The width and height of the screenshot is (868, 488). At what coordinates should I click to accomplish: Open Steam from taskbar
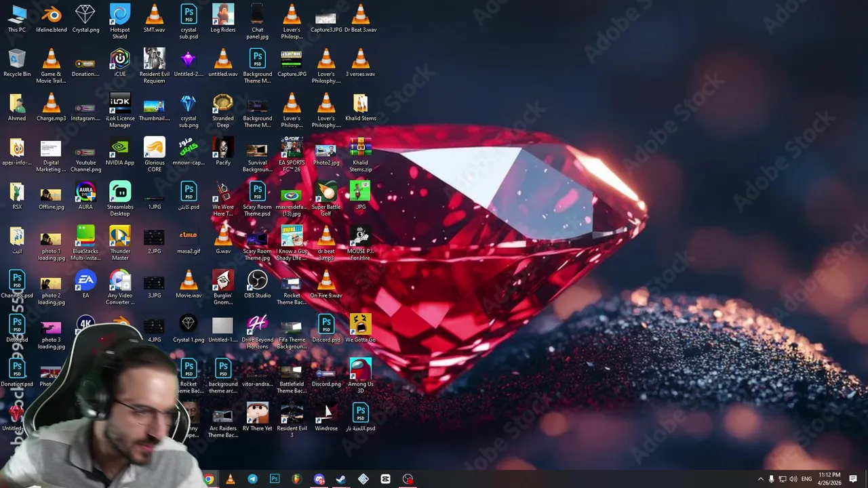point(341,479)
